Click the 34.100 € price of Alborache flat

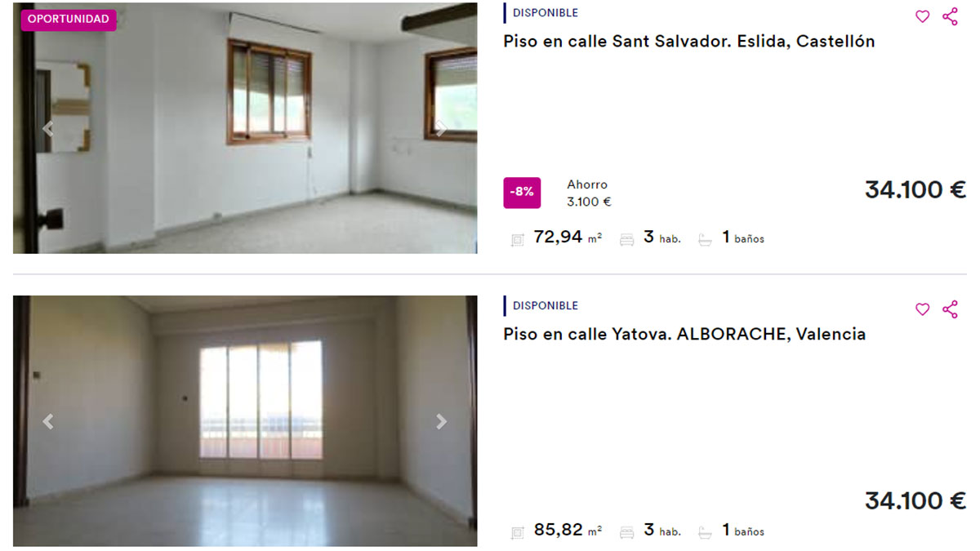click(915, 500)
